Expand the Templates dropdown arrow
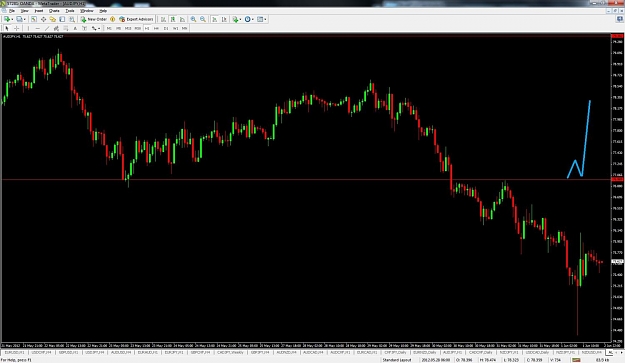 pyautogui.click(x=265, y=19)
